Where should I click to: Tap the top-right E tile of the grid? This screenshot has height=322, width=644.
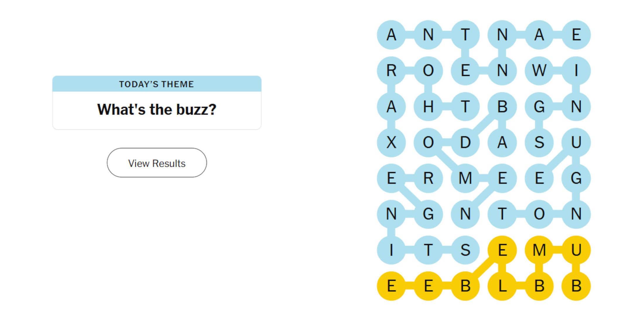576,35
